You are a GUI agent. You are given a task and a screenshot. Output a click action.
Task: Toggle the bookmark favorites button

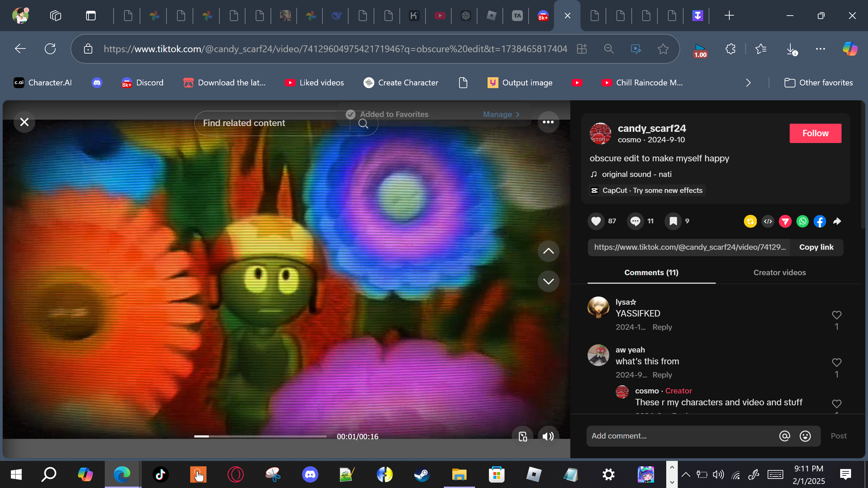673,221
